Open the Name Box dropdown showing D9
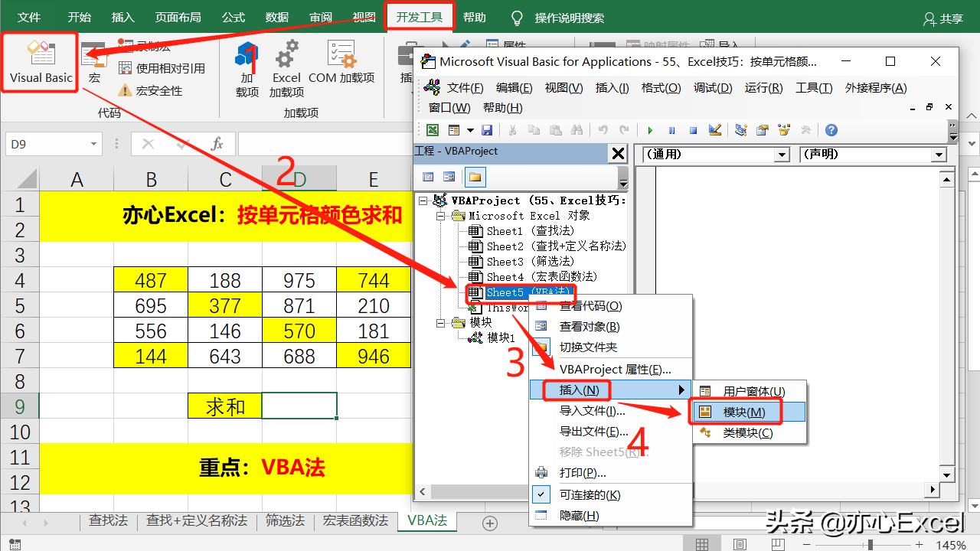 point(94,144)
